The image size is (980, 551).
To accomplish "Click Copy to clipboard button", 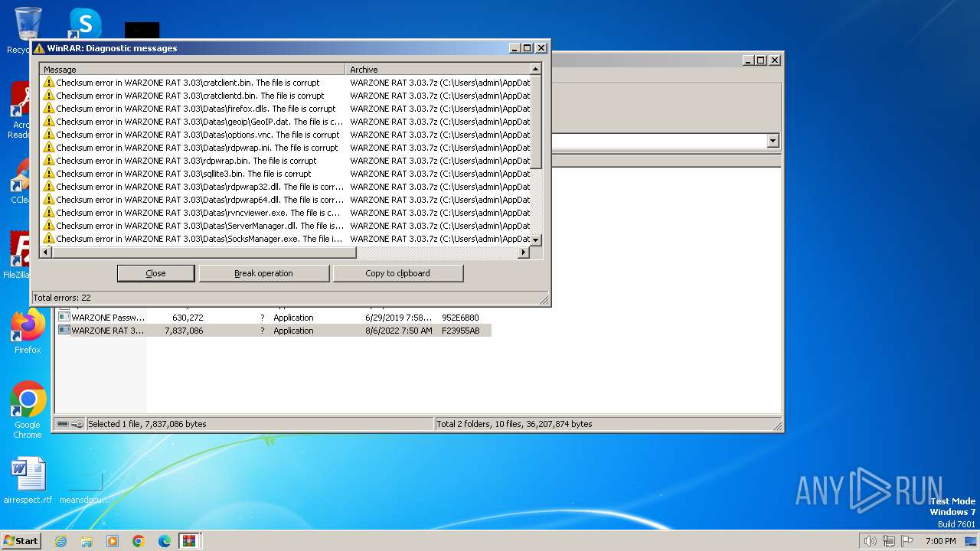I will pos(397,273).
